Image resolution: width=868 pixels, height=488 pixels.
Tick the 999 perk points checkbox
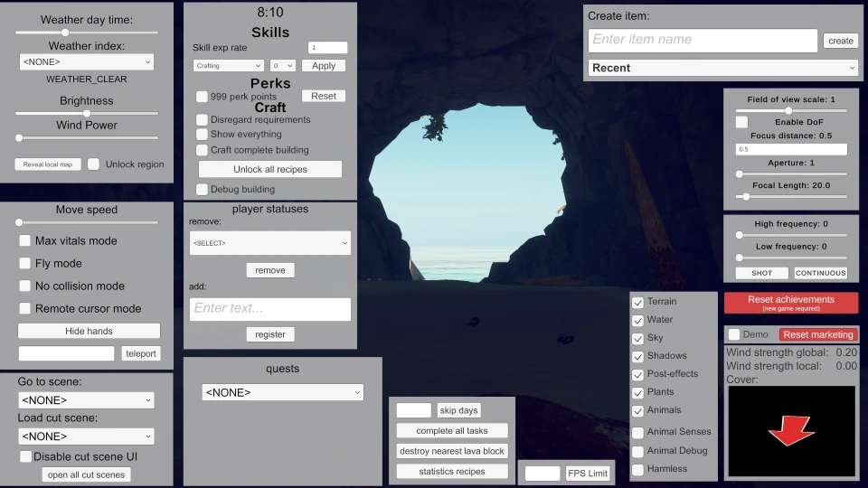(x=203, y=96)
